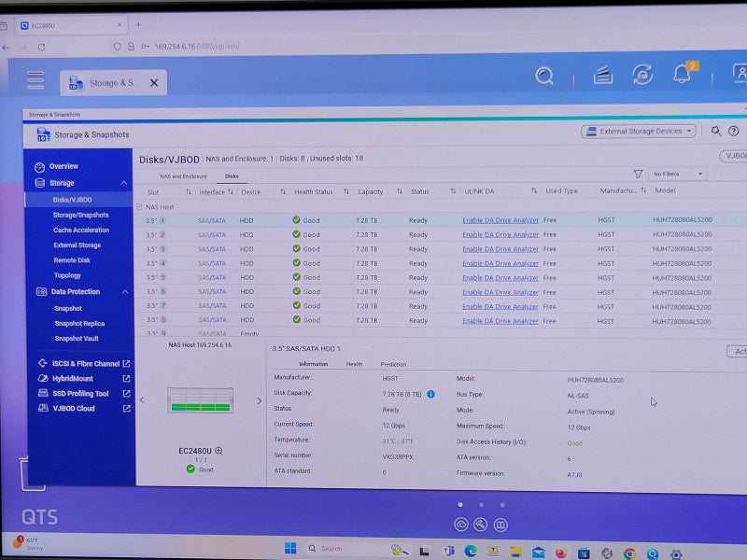Click the VJBOD button at top right

pyautogui.click(x=734, y=156)
